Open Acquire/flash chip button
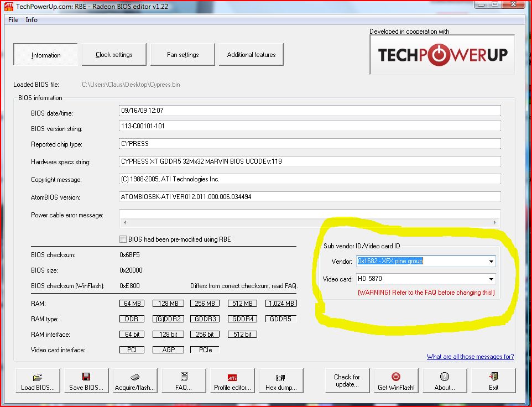 tap(135, 380)
